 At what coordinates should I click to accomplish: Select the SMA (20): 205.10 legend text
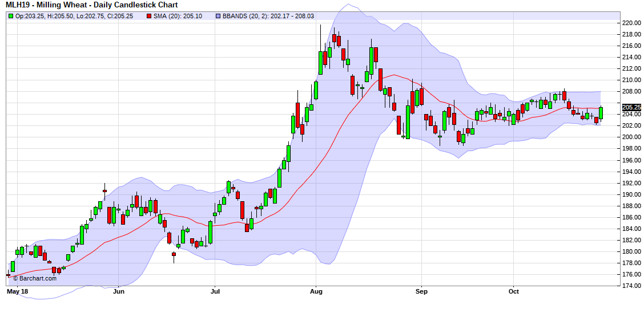pyautogui.click(x=178, y=17)
